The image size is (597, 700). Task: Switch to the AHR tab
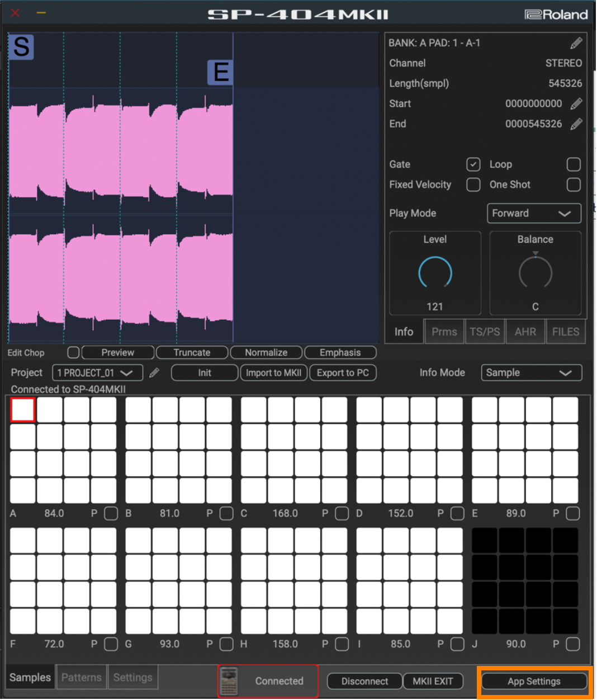525,332
